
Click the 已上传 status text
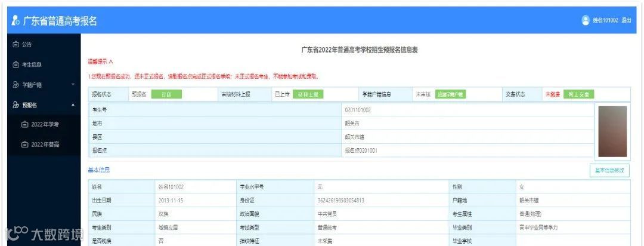tap(282, 94)
